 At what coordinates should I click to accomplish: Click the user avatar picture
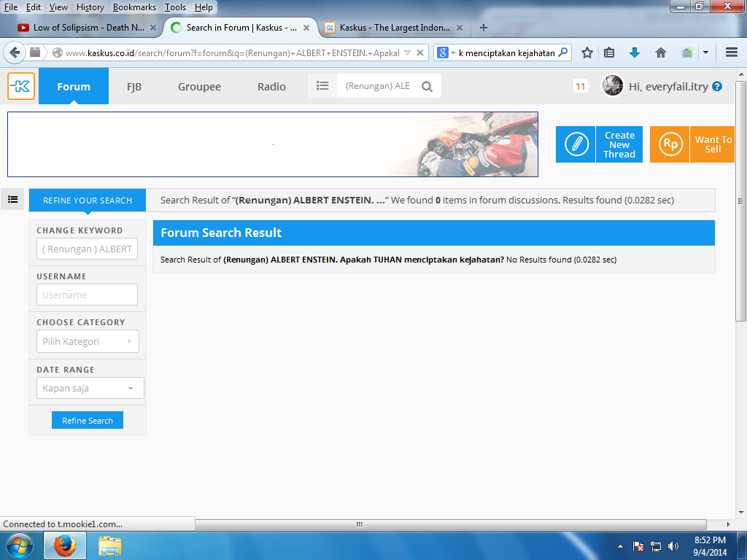pos(612,86)
